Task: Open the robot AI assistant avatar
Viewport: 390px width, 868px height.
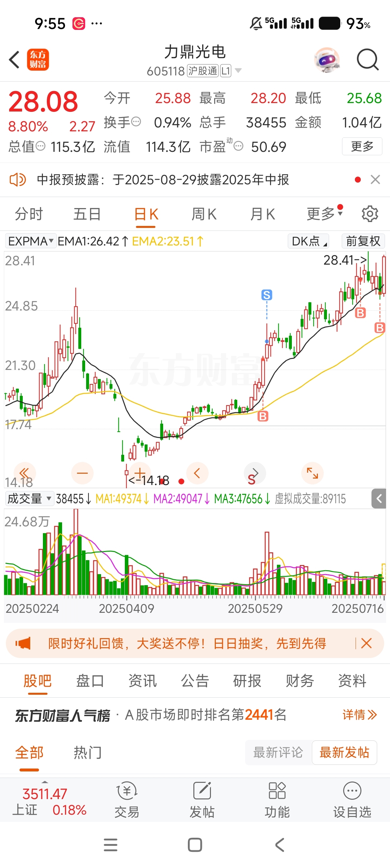Action: click(327, 59)
